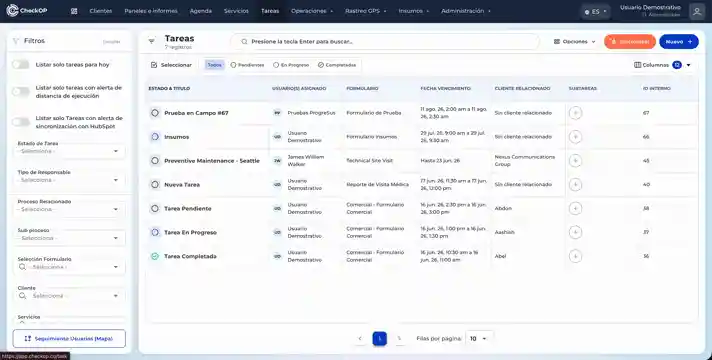Open the user profile avatar icon

tap(697, 11)
